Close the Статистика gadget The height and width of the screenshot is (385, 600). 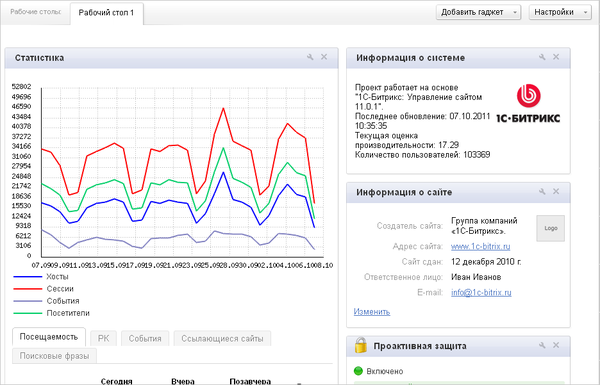pos(324,57)
